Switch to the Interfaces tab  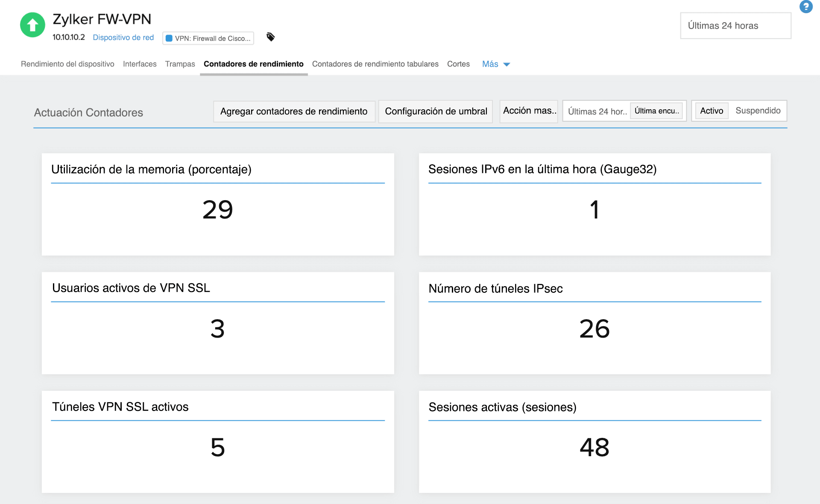pos(140,64)
